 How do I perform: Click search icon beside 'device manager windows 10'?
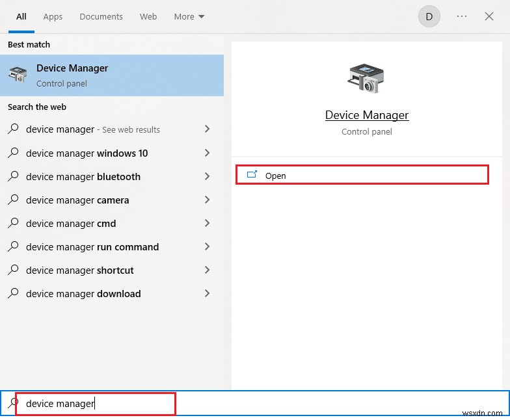coord(13,152)
